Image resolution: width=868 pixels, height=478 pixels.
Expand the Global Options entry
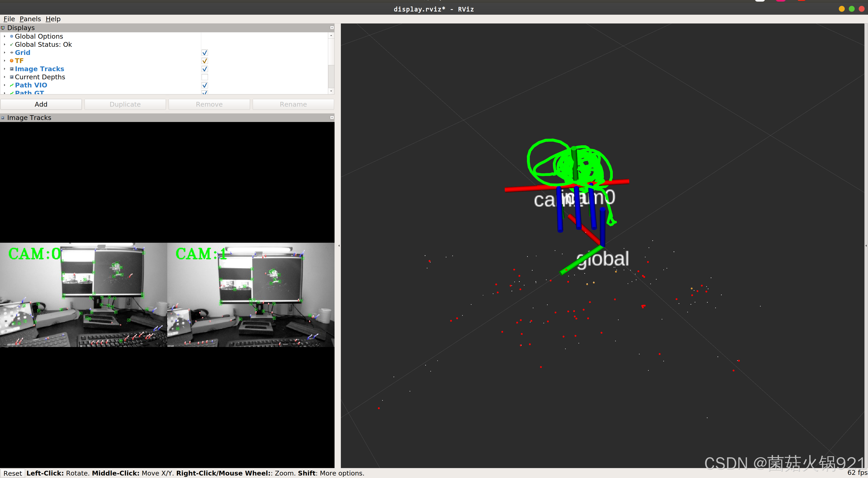click(x=4, y=36)
